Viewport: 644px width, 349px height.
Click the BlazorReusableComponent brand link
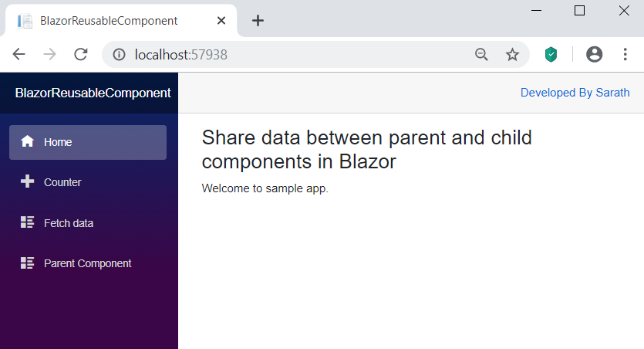coord(93,93)
